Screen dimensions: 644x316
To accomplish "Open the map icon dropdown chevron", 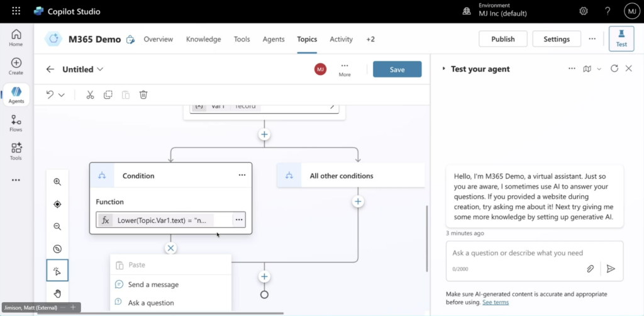I will tap(599, 69).
